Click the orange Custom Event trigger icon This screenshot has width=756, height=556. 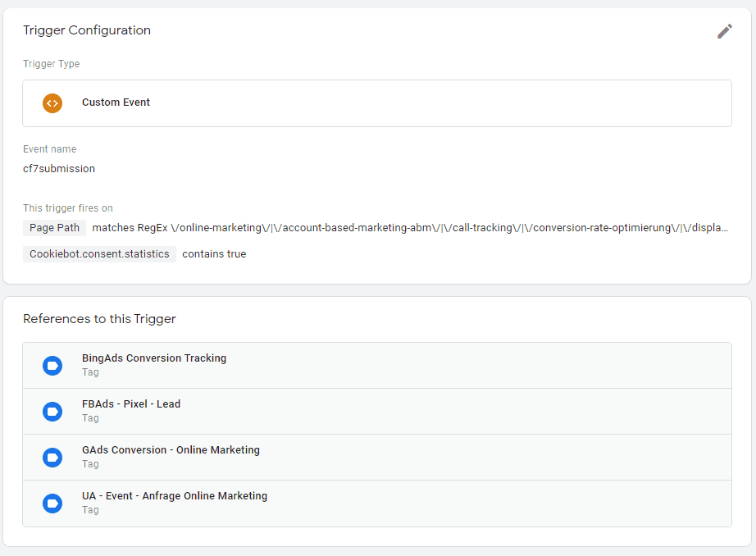[x=52, y=103]
